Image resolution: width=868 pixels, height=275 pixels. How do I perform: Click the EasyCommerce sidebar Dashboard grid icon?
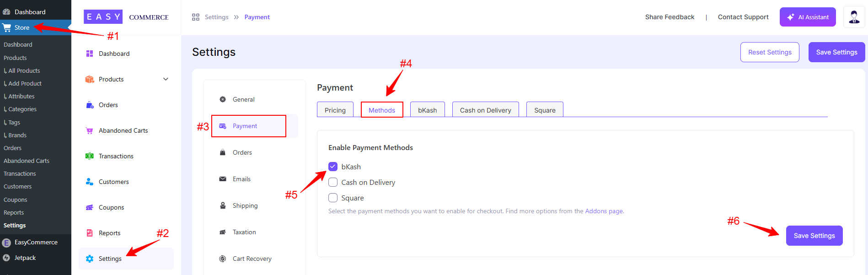(x=90, y=54)
